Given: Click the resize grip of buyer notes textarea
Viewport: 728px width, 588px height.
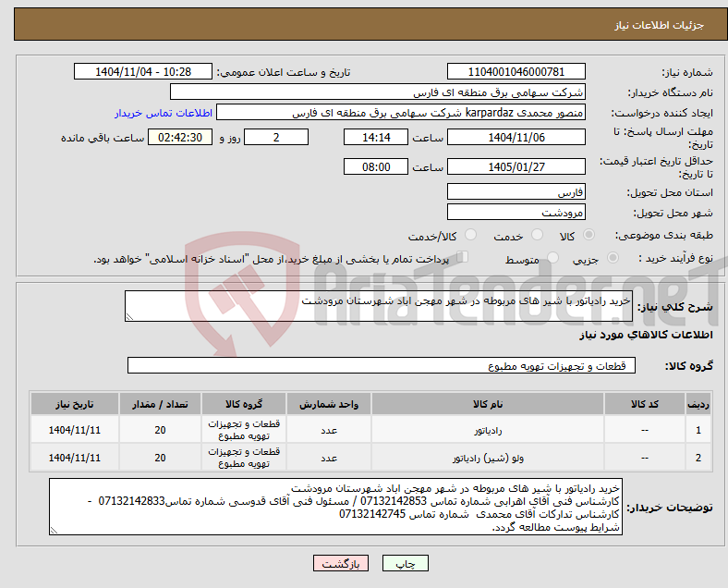Looking at the screenshot, I should coord(54,530).
